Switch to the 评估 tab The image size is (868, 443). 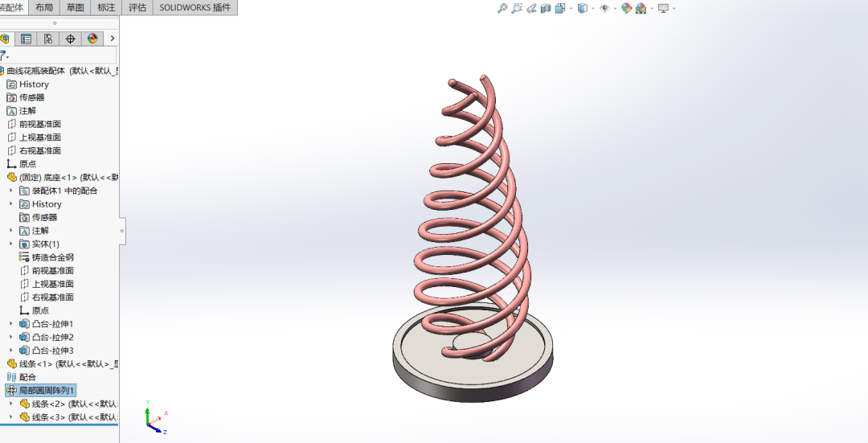(x=137, y=7)
